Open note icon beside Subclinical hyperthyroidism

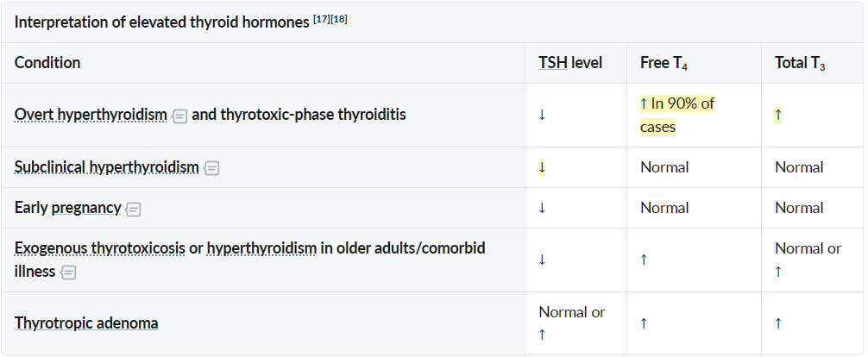[x=211, y=167]
